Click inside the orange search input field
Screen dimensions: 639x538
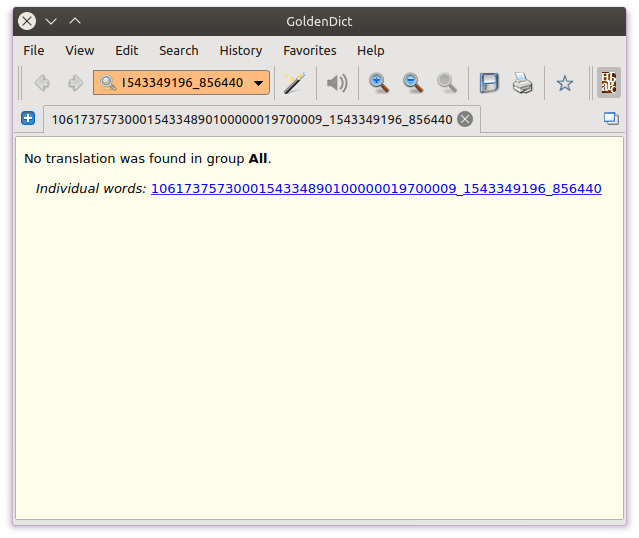180,83
